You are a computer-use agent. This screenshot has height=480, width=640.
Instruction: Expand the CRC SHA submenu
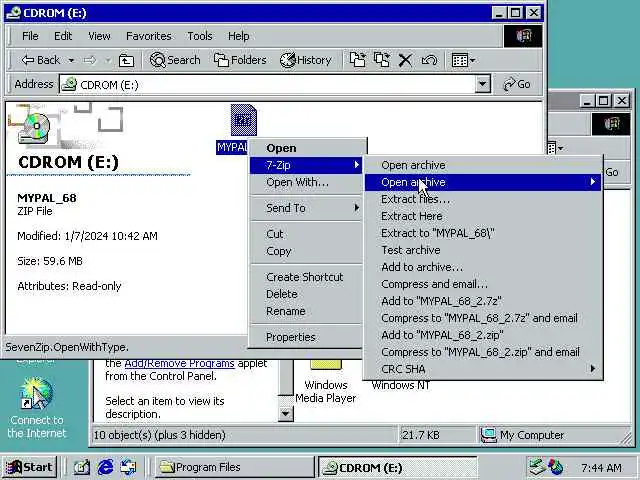pos(483,369)
